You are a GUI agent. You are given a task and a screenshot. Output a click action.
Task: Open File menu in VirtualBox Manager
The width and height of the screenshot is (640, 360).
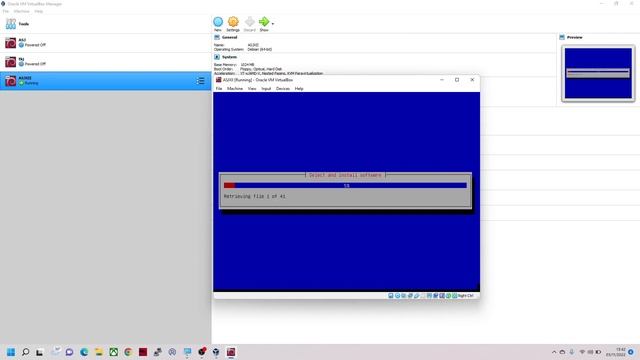(6, 11)
